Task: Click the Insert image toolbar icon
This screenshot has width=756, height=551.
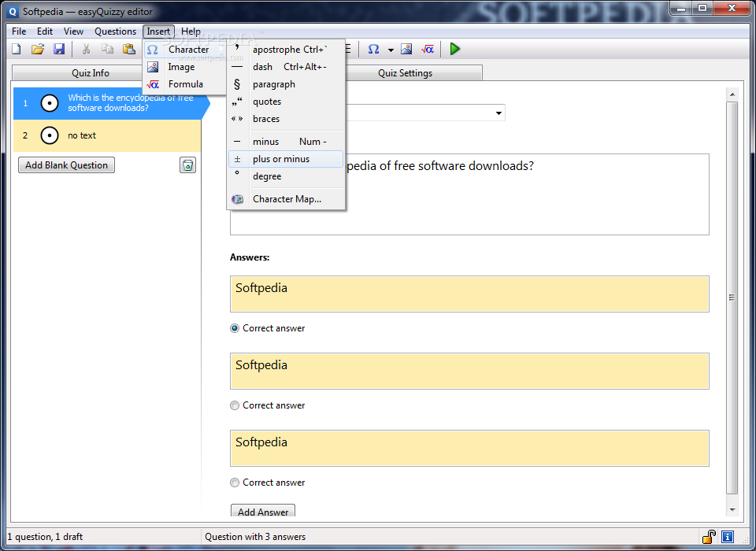Action: [x=406, y=49]
